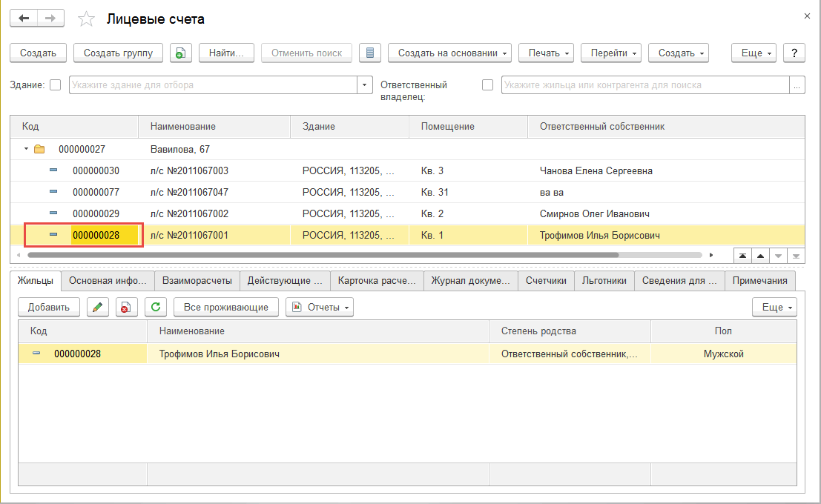Enable the Ответственный владелец checkbox

(x=487, y=85)
